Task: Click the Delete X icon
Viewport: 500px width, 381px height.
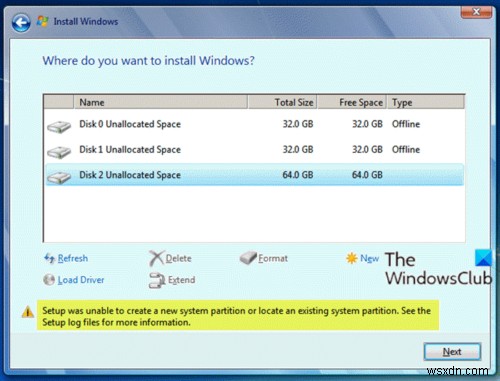Action: 156,258
